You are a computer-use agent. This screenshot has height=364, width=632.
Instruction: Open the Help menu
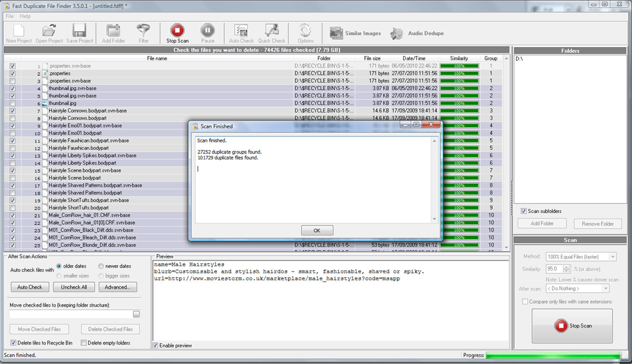(25, 16)
